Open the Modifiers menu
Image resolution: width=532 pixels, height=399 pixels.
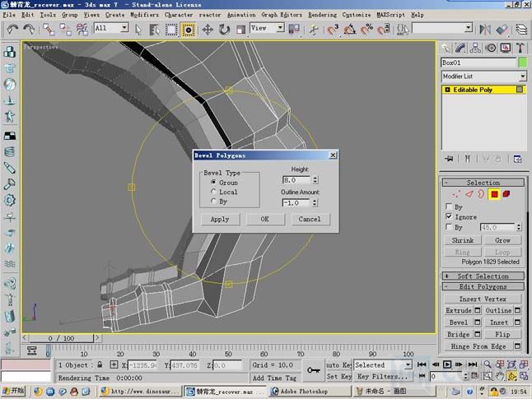tap(144, 15)
